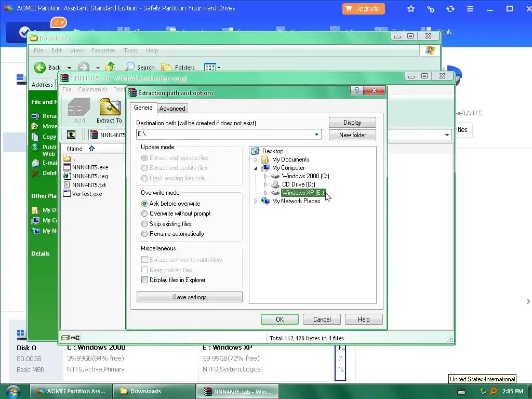Click the Add archive icon in WinRAR
The image size is (532, 399).
tap(79, 107)
